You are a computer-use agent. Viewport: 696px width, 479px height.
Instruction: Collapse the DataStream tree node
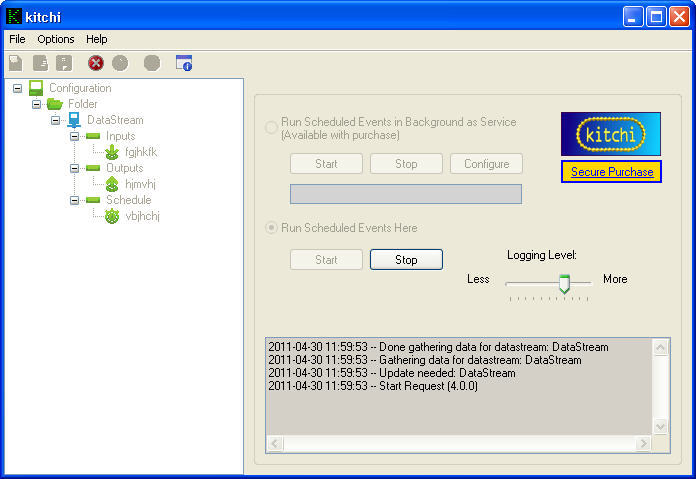55,120
